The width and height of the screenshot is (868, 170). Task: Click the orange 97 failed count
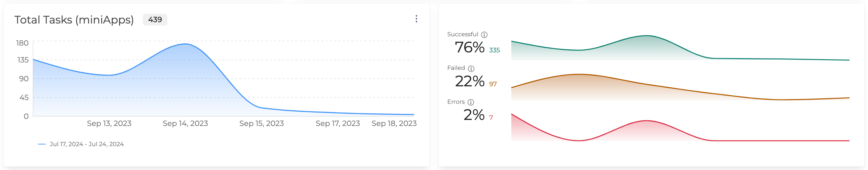[x=493, y=84]
